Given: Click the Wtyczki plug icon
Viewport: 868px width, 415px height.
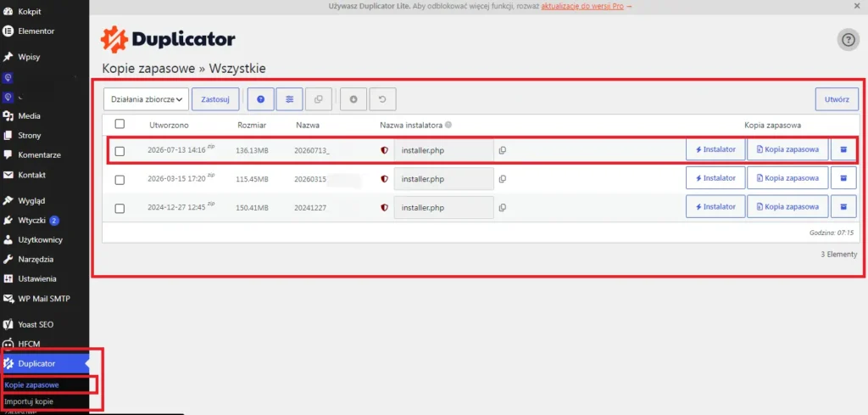Looking at the screenshot, I should [x=8, y=221].
